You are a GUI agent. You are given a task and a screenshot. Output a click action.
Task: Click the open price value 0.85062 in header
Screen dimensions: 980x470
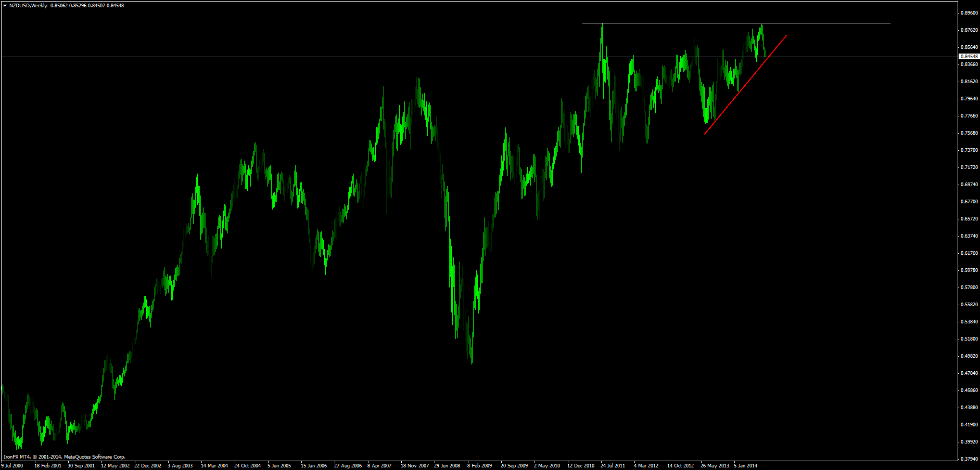click(x=59, y=6)
